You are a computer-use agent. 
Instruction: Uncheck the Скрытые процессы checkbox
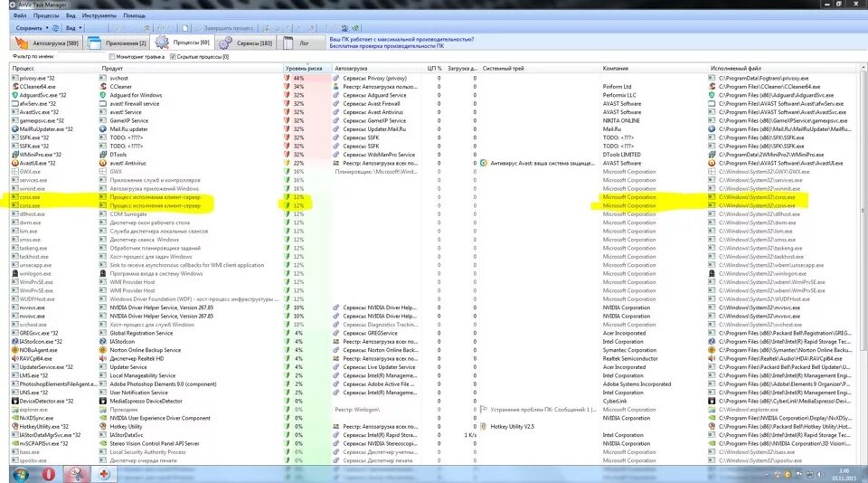click(x=173, y=56)
